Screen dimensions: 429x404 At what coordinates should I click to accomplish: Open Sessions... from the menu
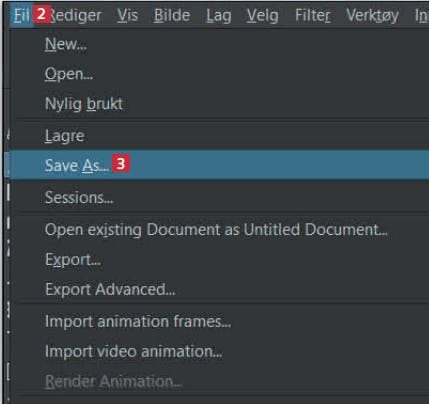click(220, 197)
